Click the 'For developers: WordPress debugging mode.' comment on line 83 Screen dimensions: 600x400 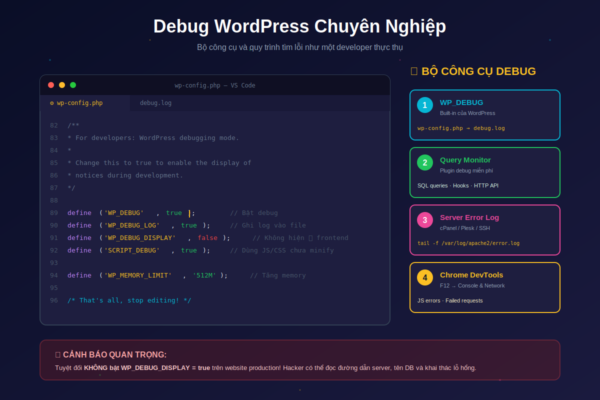[x=153, y=138]
